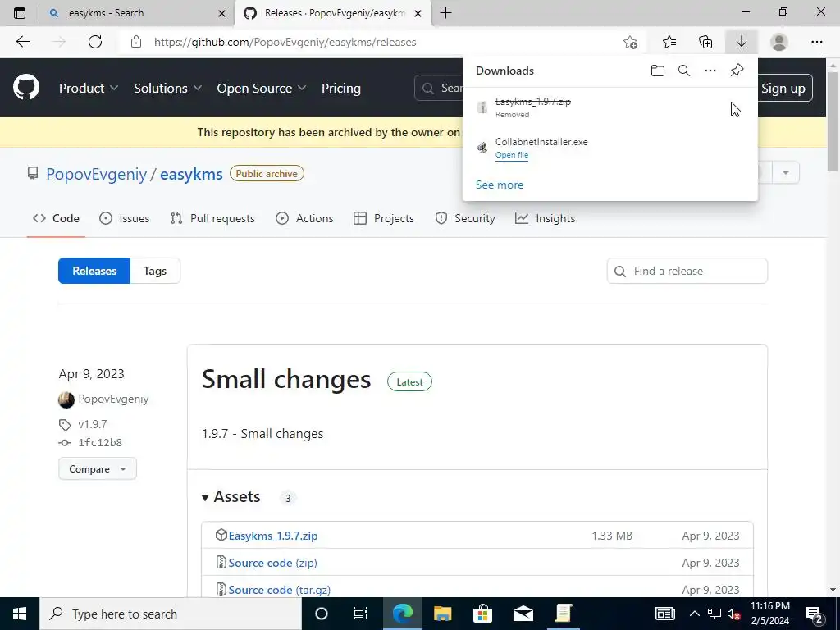Open the Issues tab
The height and width of the screenshot is (630, 840).
point(125,218)
